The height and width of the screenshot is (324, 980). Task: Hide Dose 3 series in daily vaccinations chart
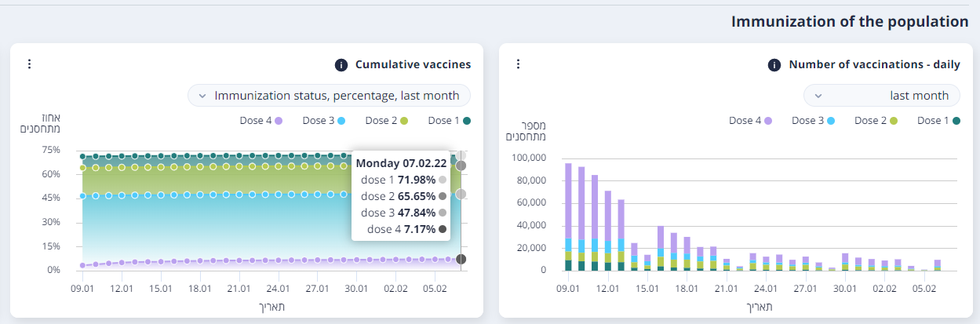pyautogui.click(x=813, y=121)
